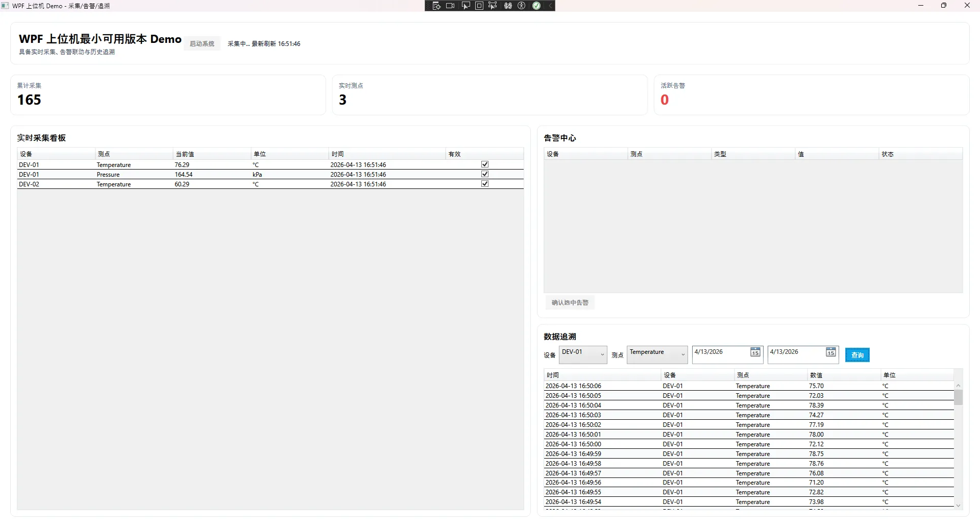Select real-time row with value 76.29
Screen dimensions: 980x527
point(271,164)
